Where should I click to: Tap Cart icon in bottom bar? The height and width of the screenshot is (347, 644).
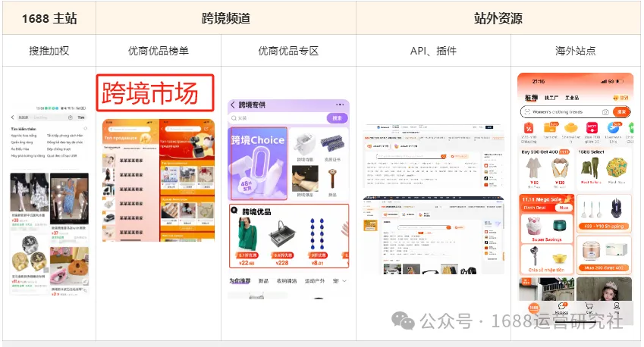coord(589,308)
